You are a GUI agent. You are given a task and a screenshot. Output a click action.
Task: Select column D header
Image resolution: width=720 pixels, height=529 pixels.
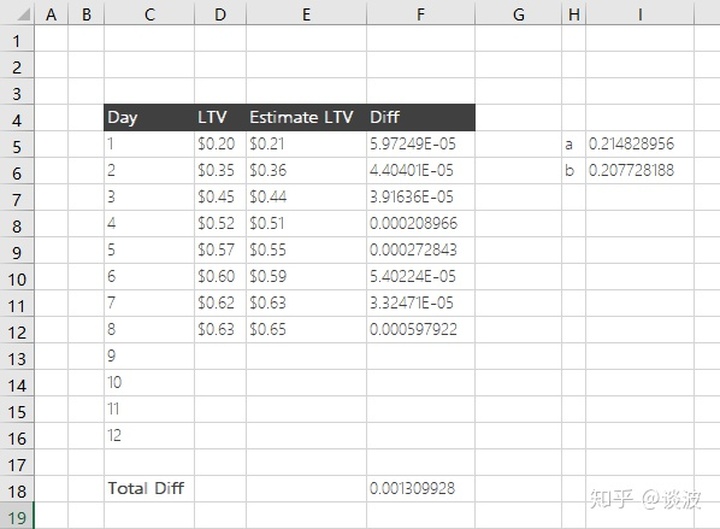tap(220, 14)
